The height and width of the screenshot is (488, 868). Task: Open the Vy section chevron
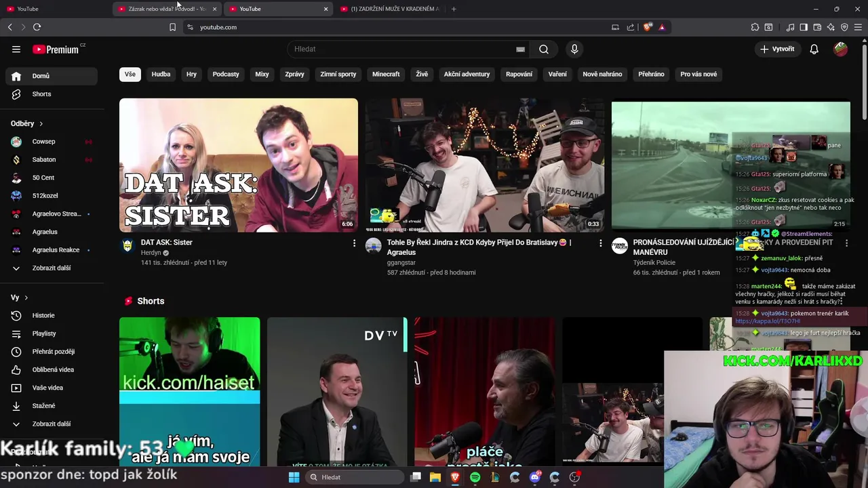[26, 298]
